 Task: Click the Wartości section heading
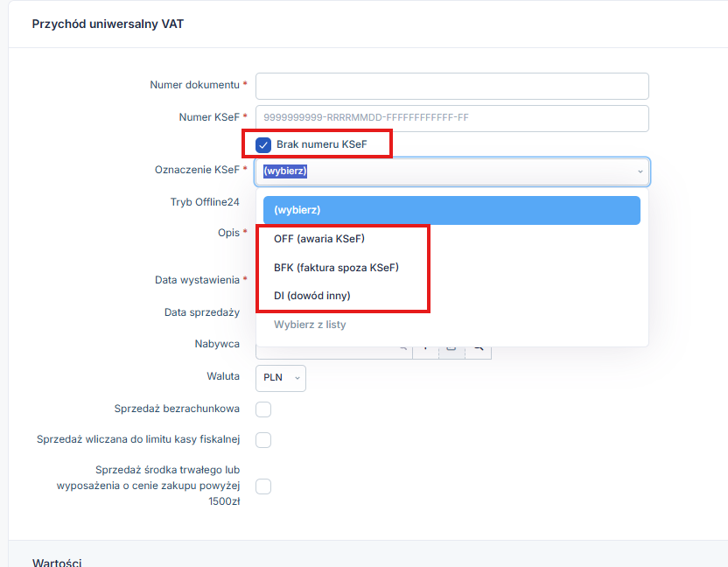tap(57, 563)
